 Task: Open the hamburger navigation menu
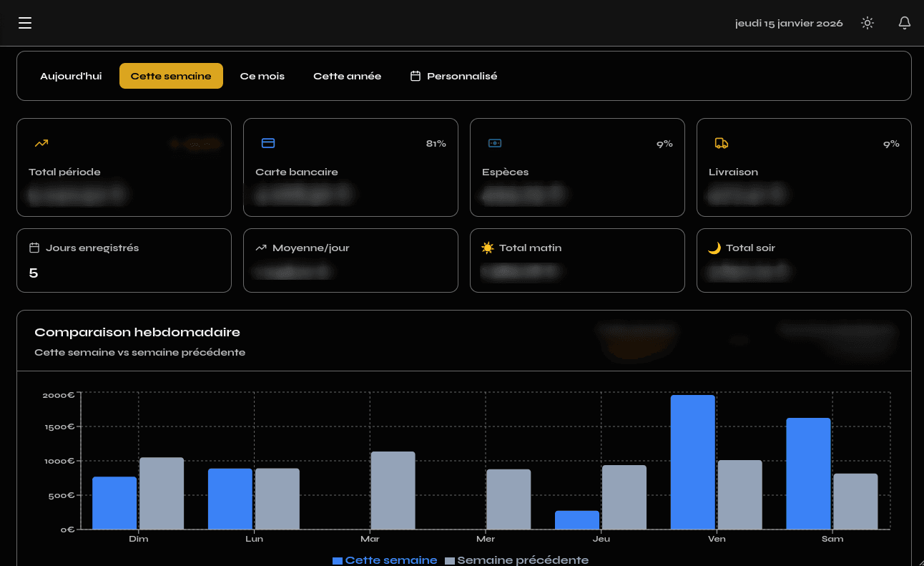point(25,24)
